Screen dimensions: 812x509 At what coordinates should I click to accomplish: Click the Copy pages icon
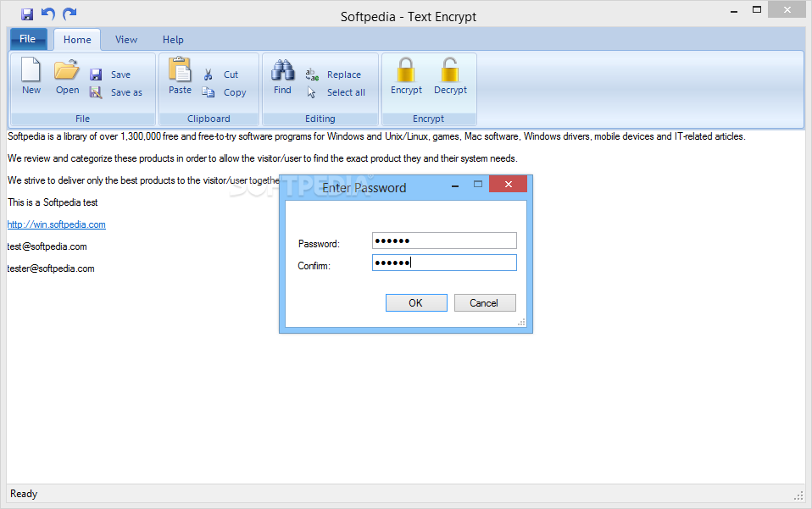point(209,92)
